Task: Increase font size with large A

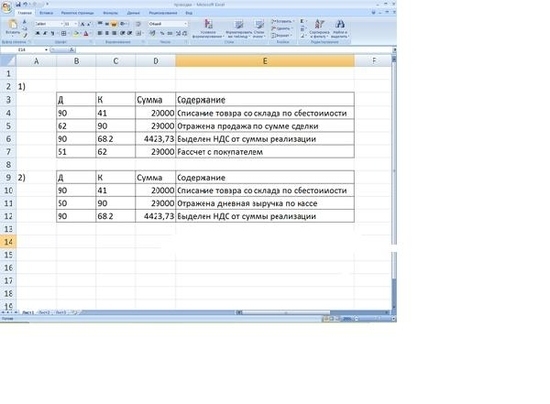Action: click(x=83, y=24)
